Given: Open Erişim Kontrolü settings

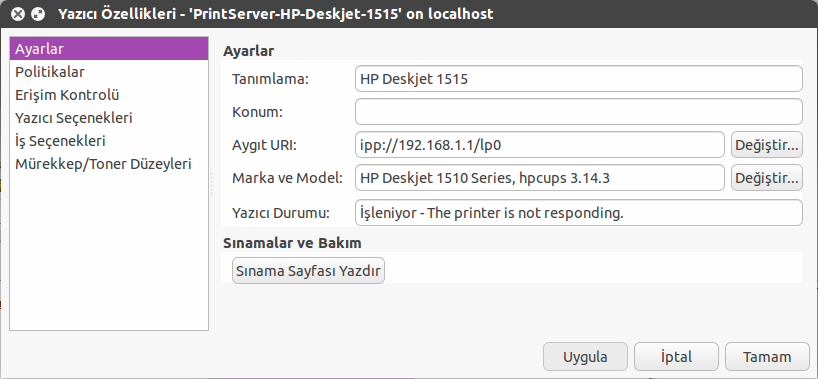Looking at the screenshot, I should [x=109, y=95].
